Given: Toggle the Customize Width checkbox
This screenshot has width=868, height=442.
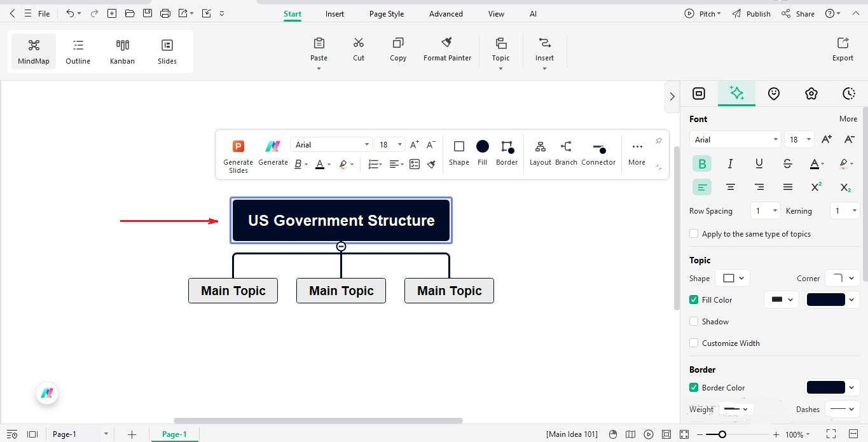Looking at the screenshot, I should click(x=694, y=343).
